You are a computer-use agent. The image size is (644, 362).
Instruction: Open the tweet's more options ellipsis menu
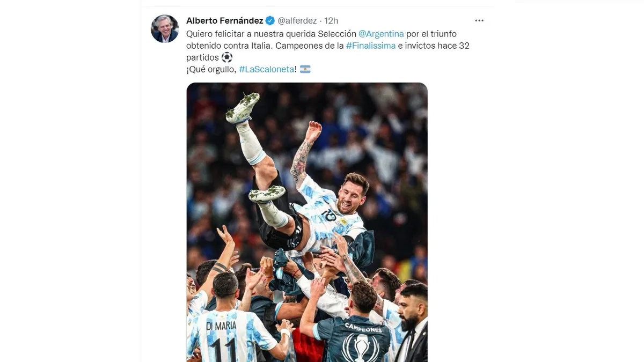click(x=479, y=20)
